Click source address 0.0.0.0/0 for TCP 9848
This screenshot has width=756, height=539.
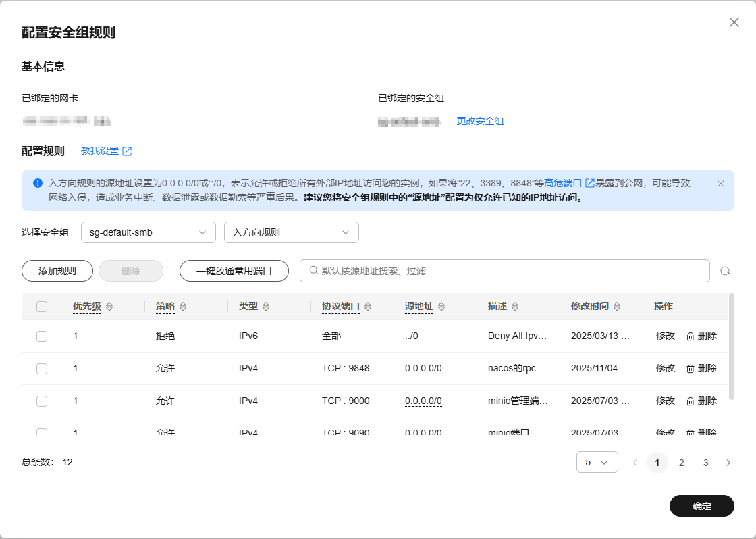(x=423, y=369)
